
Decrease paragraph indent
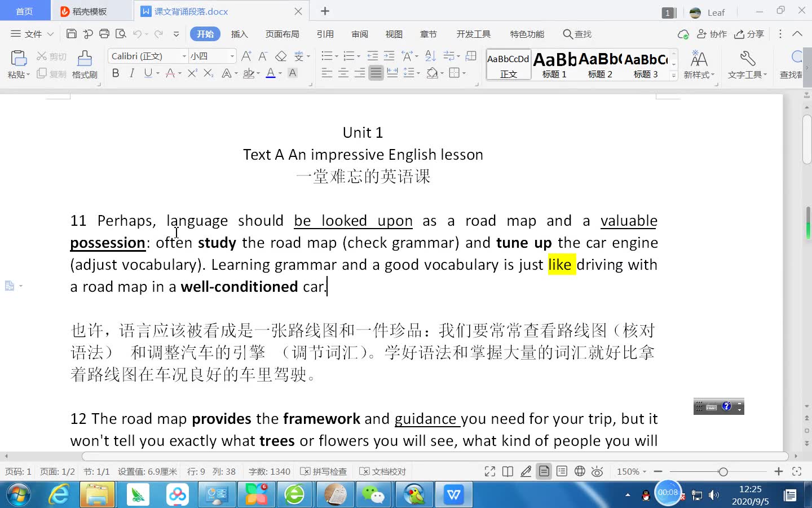(x=373, y=56)
